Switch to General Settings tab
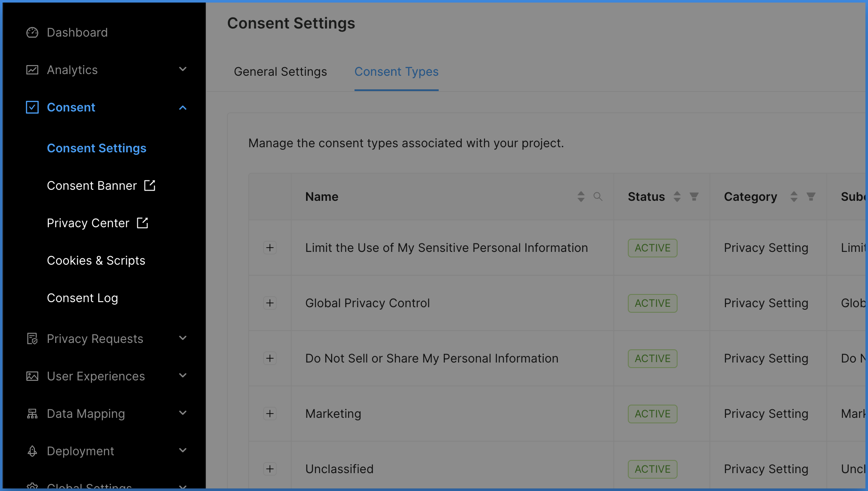Viewport: 868px width, 491px height. [280, 71]
